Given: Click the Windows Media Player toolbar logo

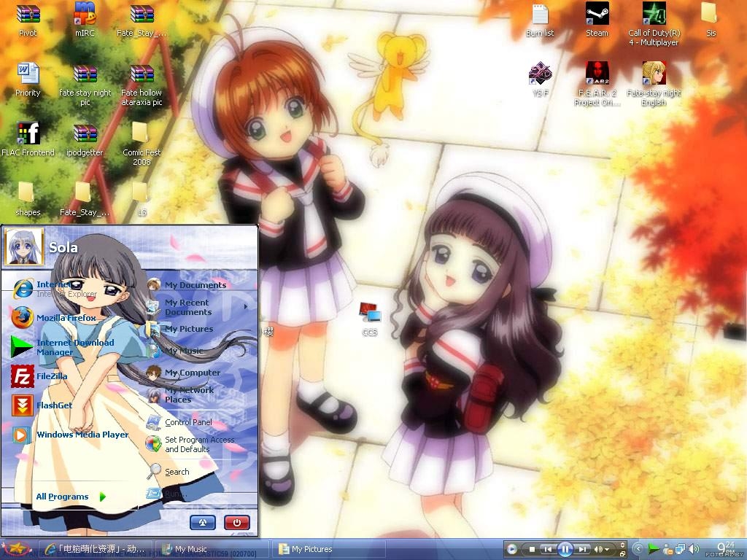Looking at the screenshot, I should pos(511,549).
